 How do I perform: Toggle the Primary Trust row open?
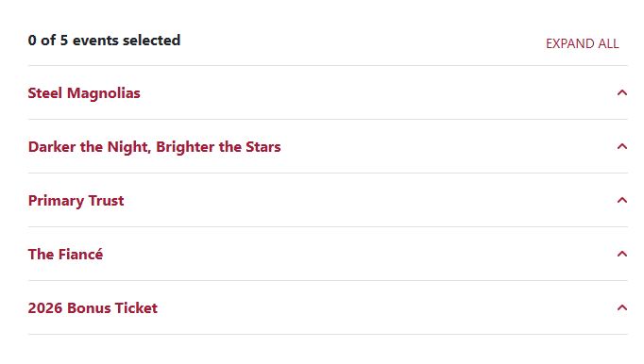coord(328,200)
